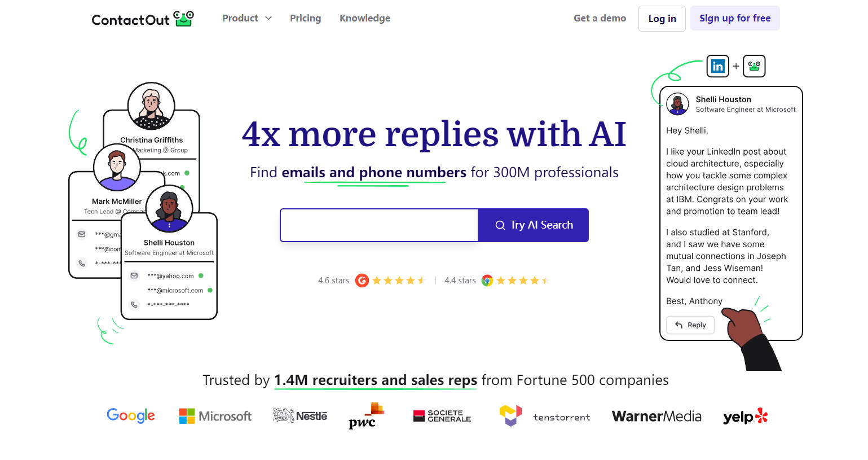Click the G2 rating logo icon

pyautogui.click(x=362, y=281)
